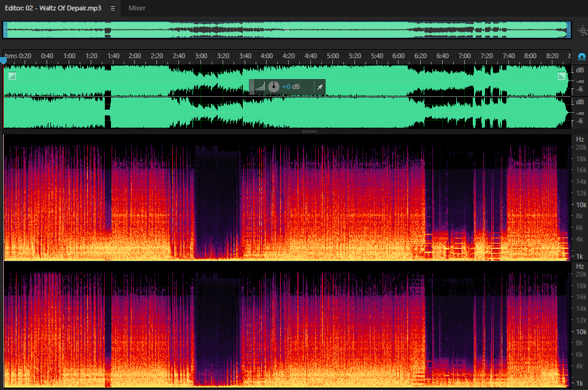Click the 8:00 mark on the time ruler
This screenshot has width=588, height=390.
point(530,56)
